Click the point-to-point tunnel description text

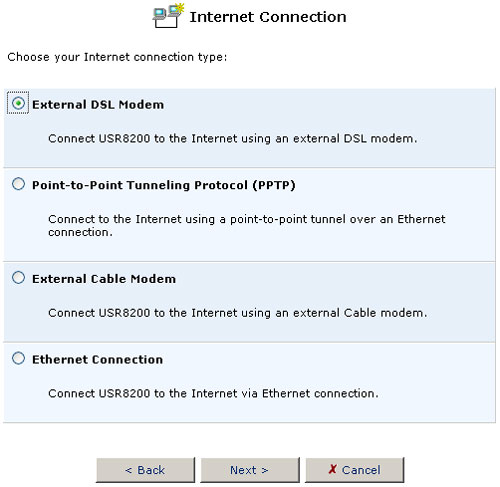247,226
